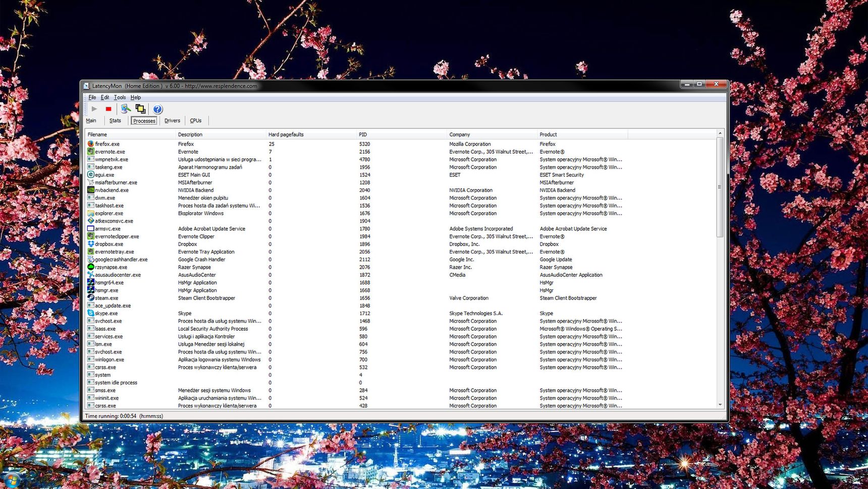Click the Valve Corporation company cell
The image size is (868, 489).
(469, 298)
